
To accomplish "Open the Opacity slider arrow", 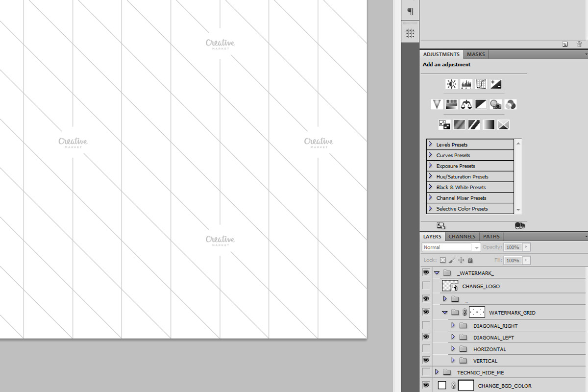I will 526,247.
